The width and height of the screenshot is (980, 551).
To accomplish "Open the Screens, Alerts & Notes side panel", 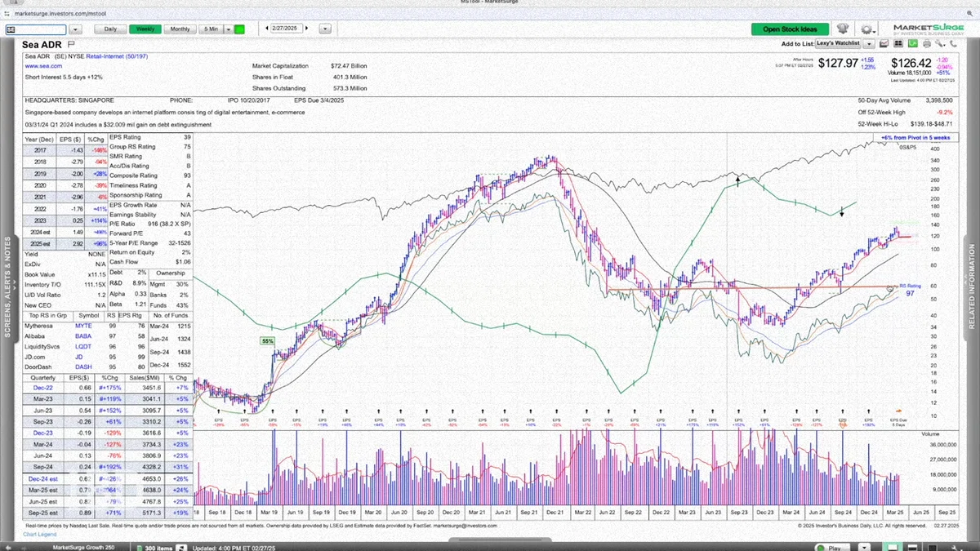I will (x=8, y=287).
